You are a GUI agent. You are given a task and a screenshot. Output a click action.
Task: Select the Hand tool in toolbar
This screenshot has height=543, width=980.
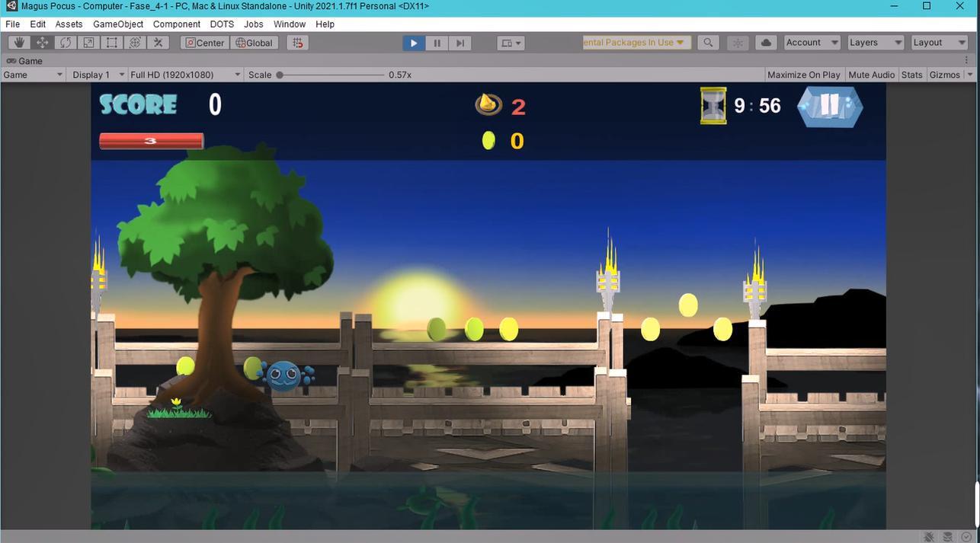coord(19,43)
